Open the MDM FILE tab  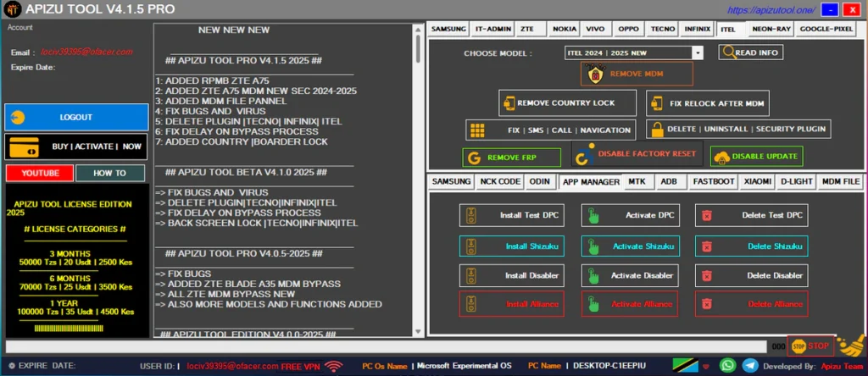841,181
